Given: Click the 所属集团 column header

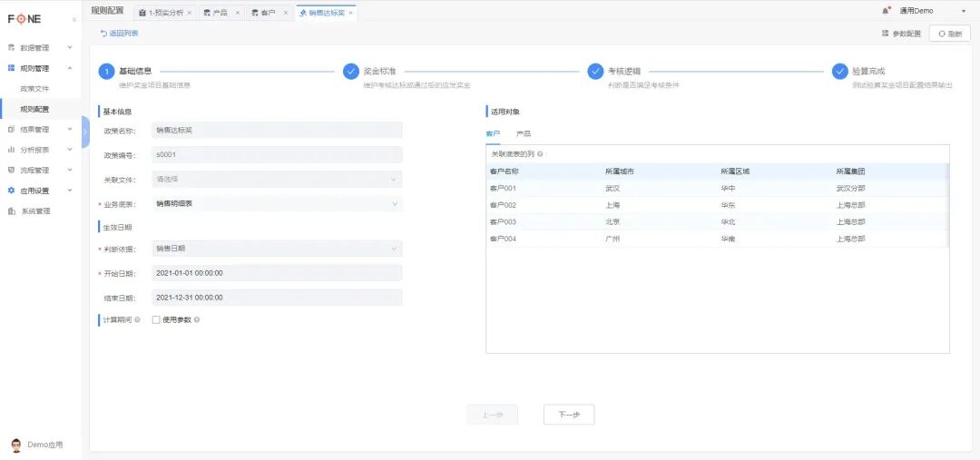Looking at the screenshot, I should pos(850,171).
